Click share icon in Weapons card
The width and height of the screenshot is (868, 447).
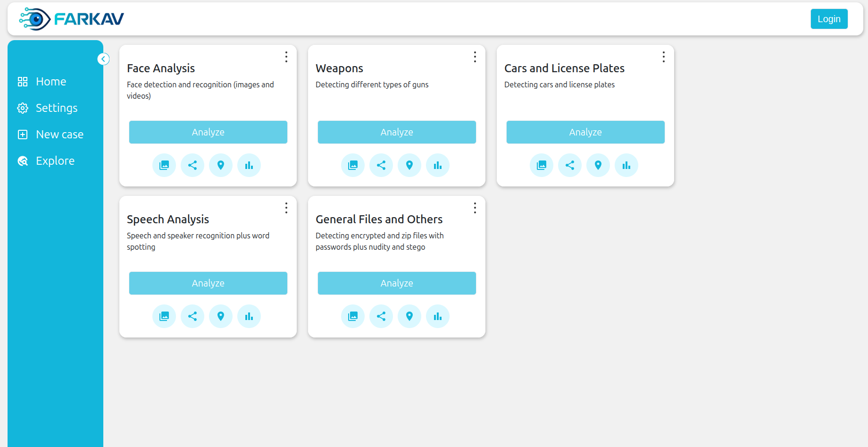coord(381,165)
